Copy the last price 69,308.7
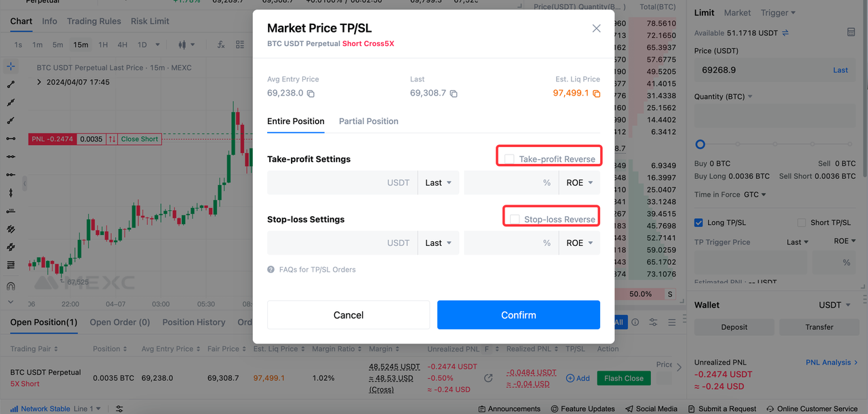This screenshot has height=414, width=868. coord(454,94)
